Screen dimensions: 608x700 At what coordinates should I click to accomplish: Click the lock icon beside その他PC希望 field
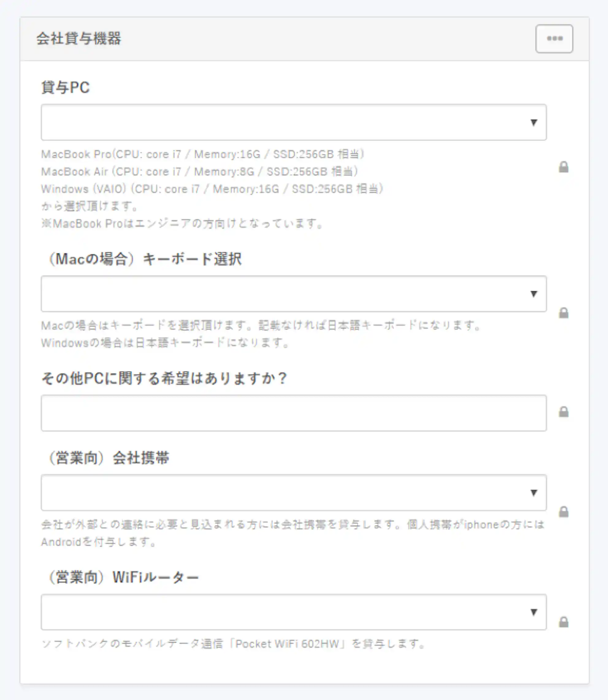point(564,412)
